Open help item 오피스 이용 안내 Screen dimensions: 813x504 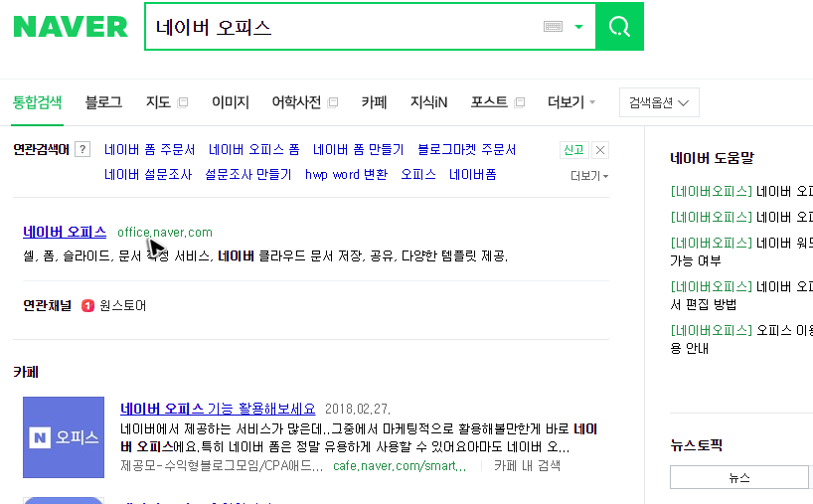[741, 339]
